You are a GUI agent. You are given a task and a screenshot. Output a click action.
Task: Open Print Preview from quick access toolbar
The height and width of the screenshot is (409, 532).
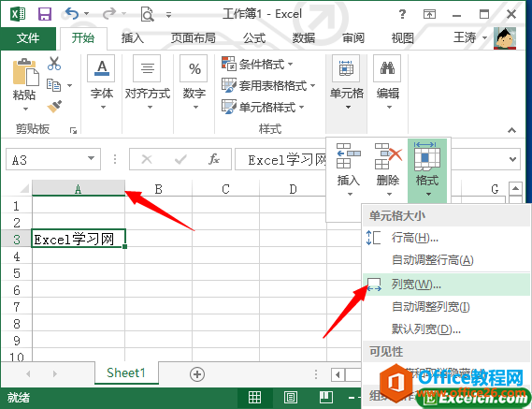pos(147,14)
